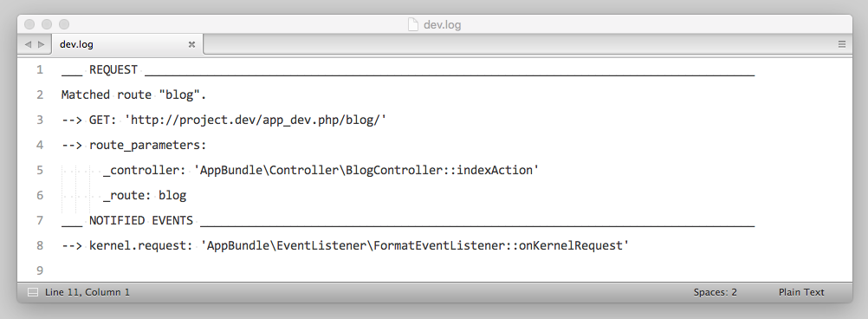The height and width of the screenshot is (319, 868).
Task: Click the minimize window button
Action: click(47, 24)
